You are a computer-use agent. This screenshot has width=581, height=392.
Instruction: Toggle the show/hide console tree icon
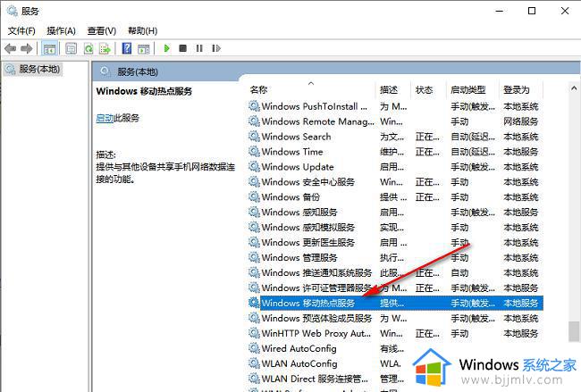(49, 48)
